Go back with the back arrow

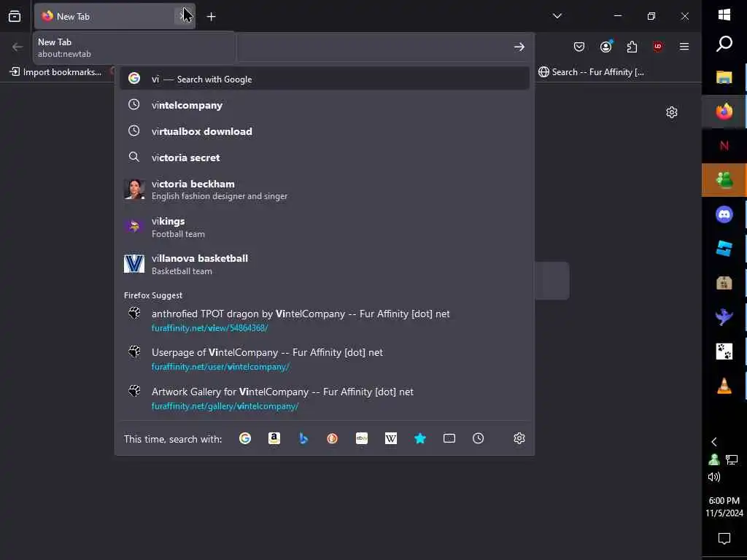click(x=18, y=47)
